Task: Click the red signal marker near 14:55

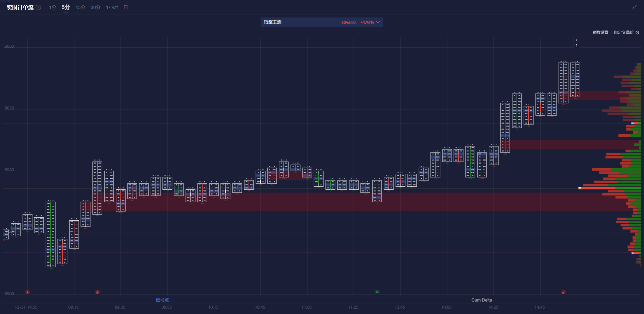Action: pos(563,292)
